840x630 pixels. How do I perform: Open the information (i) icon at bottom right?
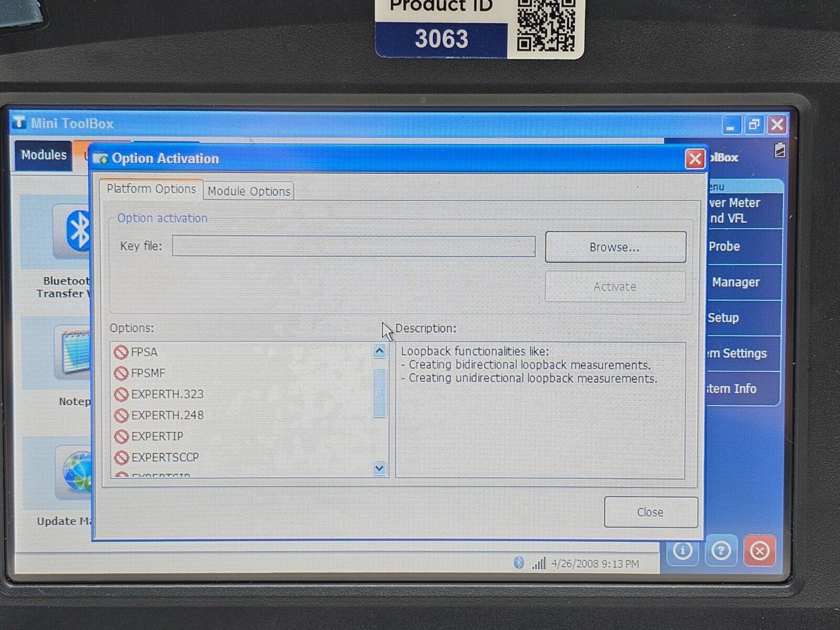coord(682,551)
